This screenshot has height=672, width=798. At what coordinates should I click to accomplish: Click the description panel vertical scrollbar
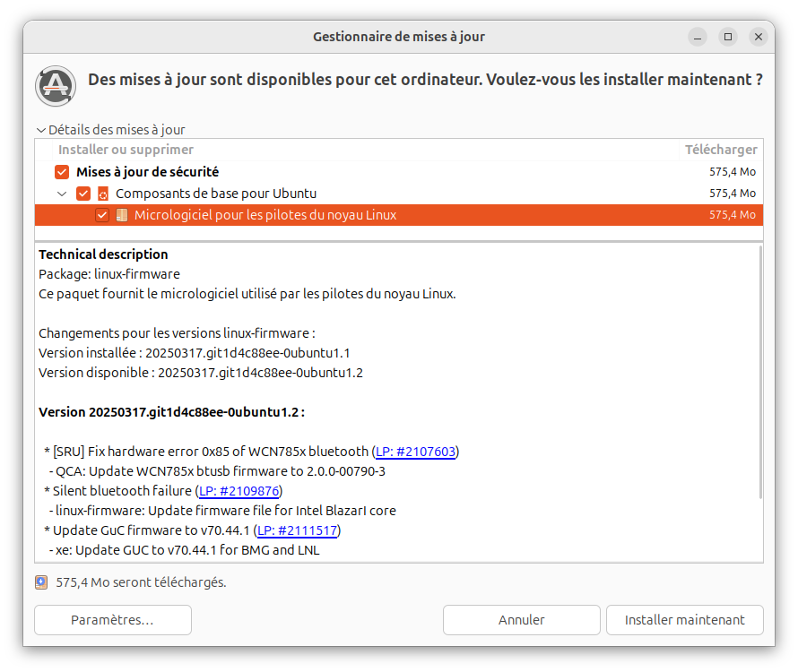click(x=760, y=372)
